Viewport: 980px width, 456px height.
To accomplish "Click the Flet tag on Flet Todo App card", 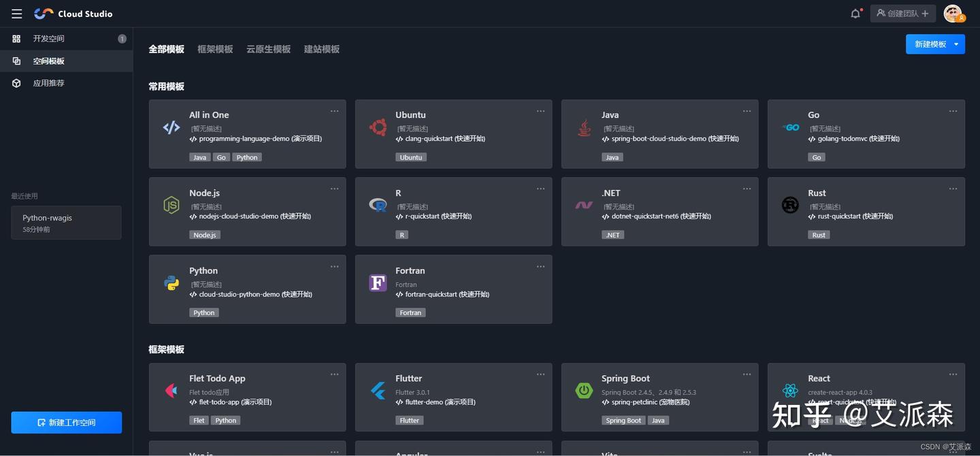I will coord(199,421).
